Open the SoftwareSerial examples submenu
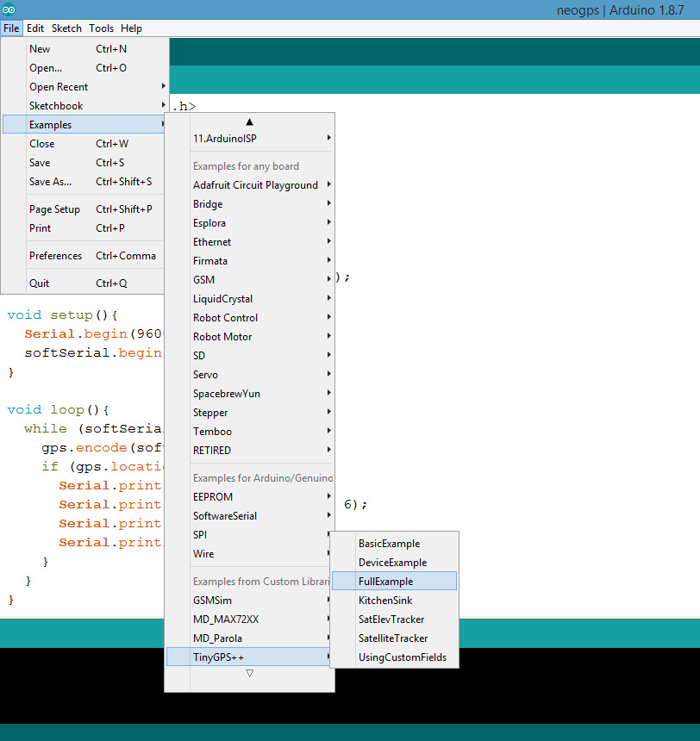700x741 pixels. click(249, 515)
